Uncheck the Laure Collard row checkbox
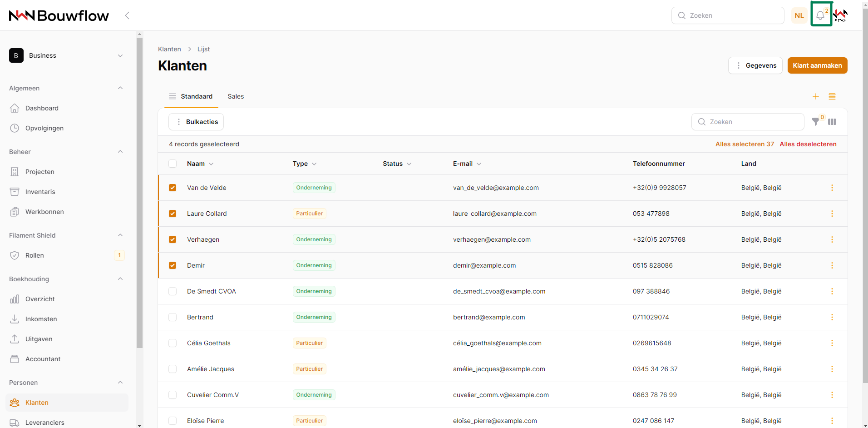 point(173,214)
